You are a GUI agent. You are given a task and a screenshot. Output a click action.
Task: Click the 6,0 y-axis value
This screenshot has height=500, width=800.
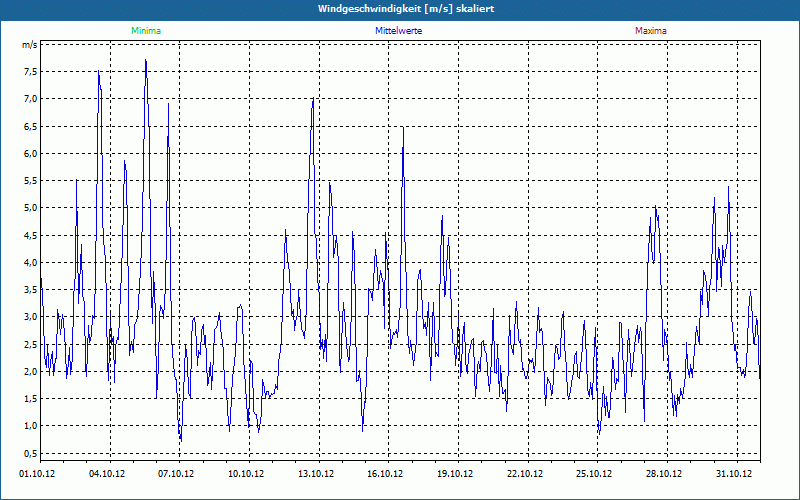31,154
